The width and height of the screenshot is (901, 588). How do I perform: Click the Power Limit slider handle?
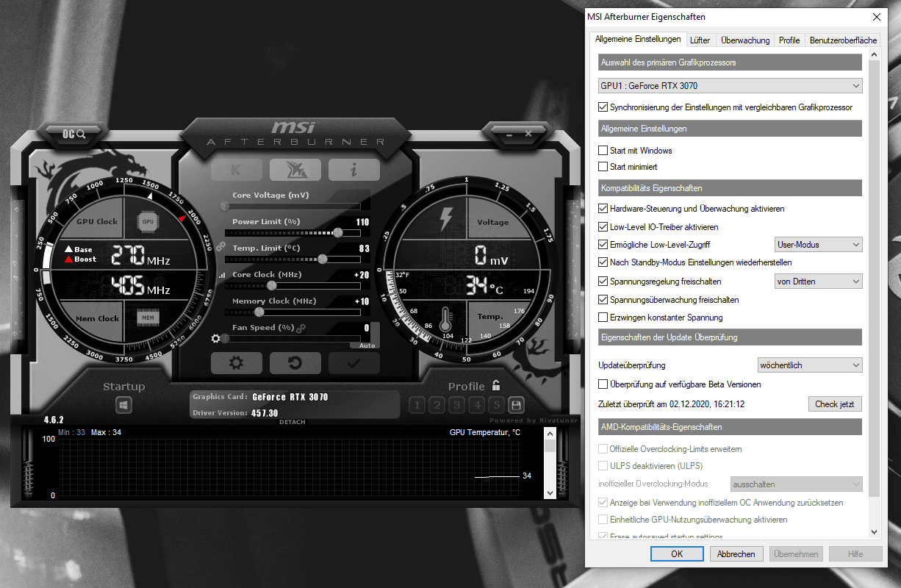[337, 232]
